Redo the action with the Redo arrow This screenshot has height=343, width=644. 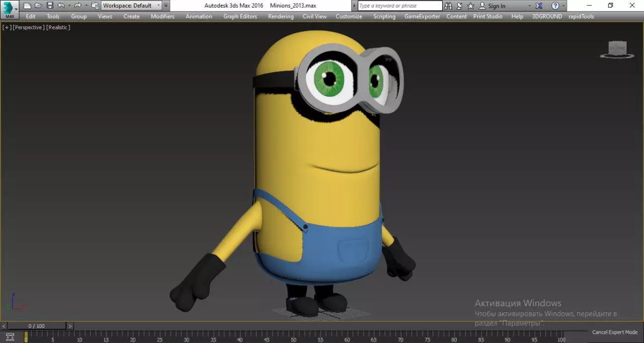coord(77,6)
